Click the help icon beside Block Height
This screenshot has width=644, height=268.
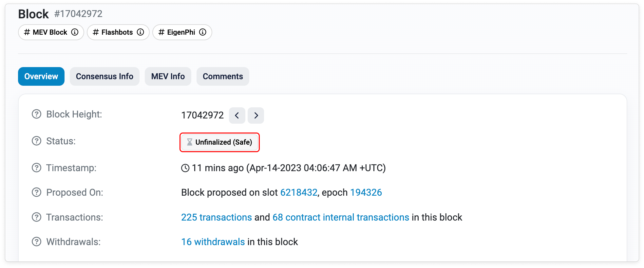click(36, 114)
